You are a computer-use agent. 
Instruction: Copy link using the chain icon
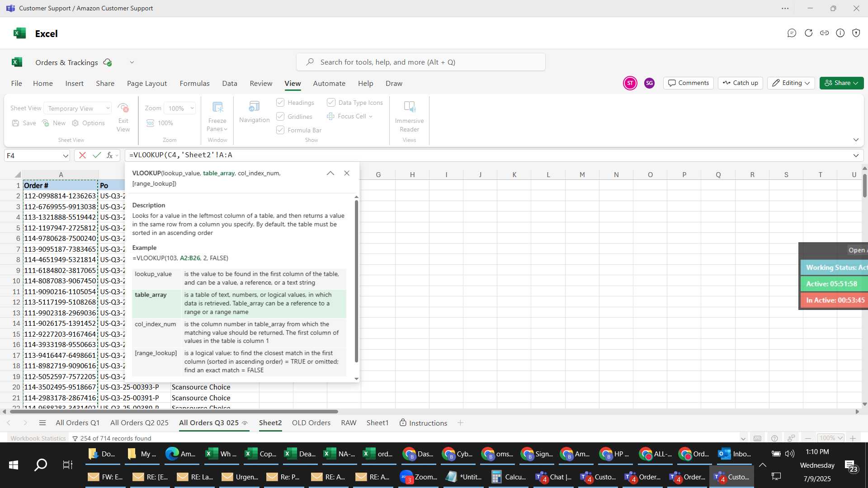(x=824, y=33)
